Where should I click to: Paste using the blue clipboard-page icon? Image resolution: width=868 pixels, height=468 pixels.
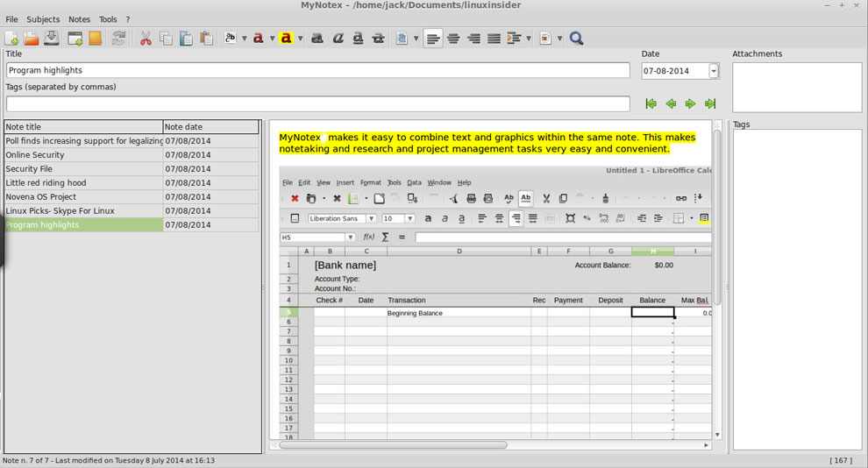[x=186, y=39]
